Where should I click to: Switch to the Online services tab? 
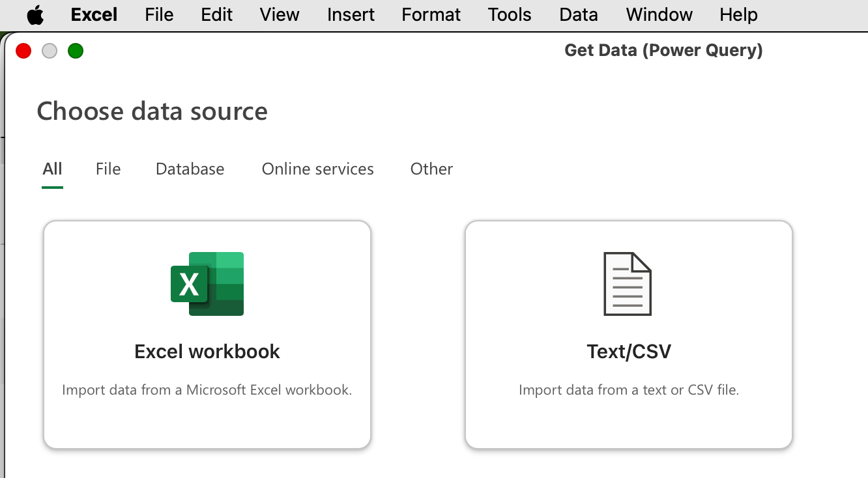317,169
